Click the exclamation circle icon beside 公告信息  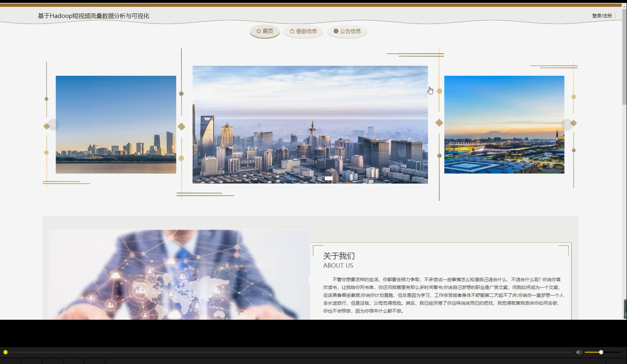pos(335,31)
